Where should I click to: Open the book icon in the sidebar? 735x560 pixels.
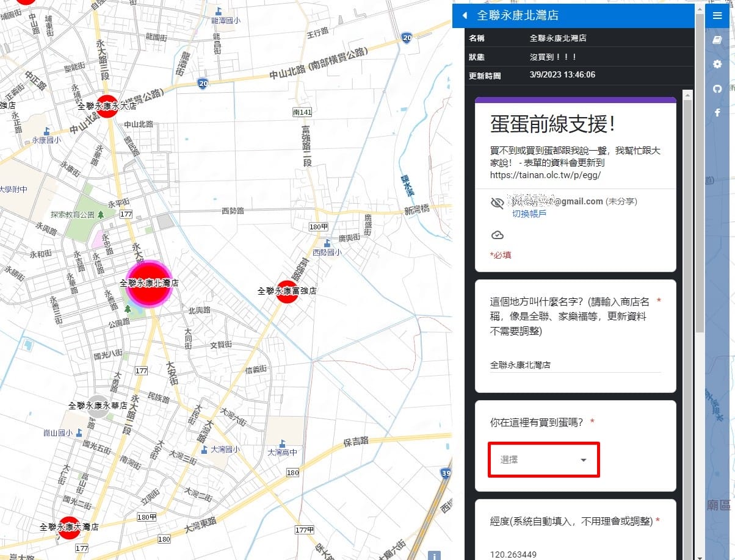[x=717, y=40]
